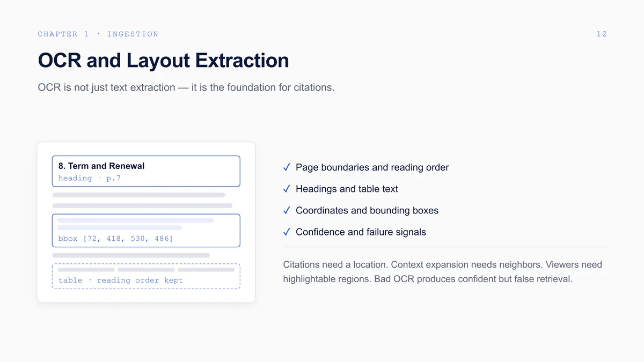This screenshot has height=362, width=644.
Task: Click checkmark beside Confidence and failure signals
Action: tap(287, 232)
